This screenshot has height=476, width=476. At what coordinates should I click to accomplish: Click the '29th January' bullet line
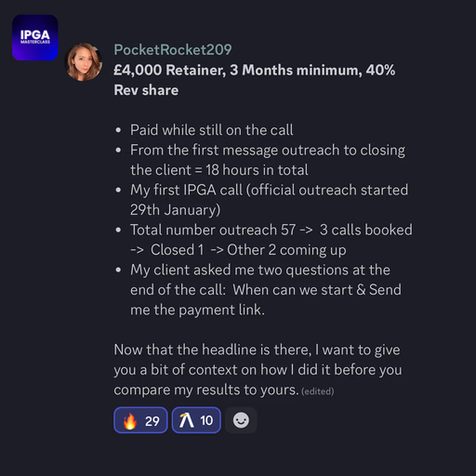click(x=176, y=210)
